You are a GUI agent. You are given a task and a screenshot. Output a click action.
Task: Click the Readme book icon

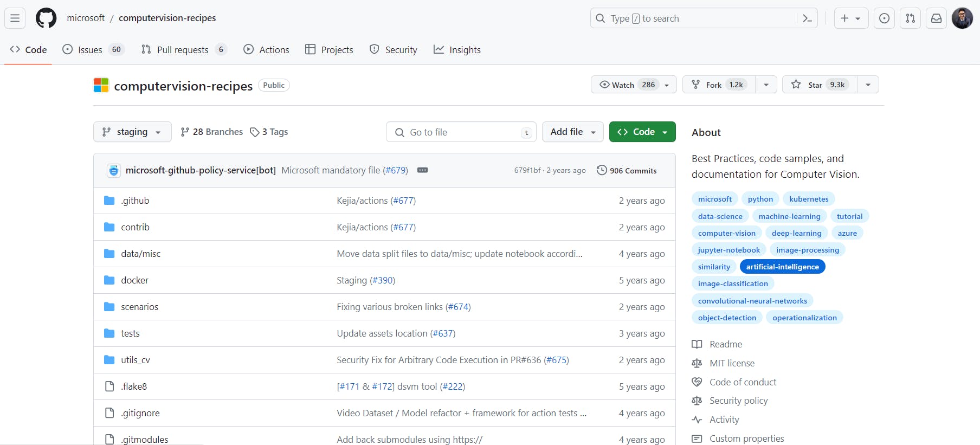coord(697,344)
